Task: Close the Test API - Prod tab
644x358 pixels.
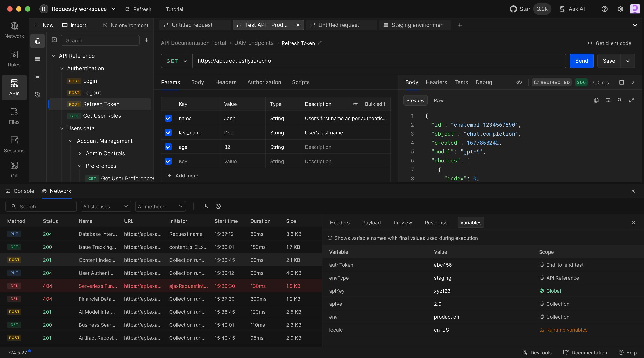Action: coord(298,25)
